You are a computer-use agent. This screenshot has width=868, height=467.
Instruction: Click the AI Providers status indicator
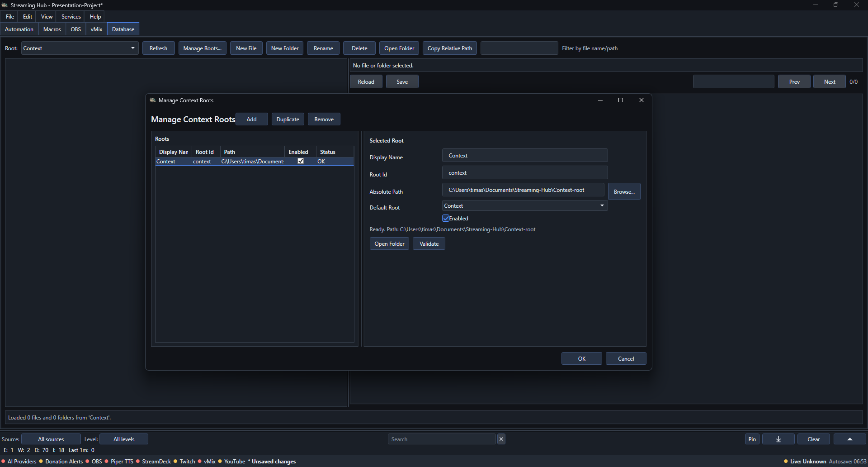click(x=19, y=462)
